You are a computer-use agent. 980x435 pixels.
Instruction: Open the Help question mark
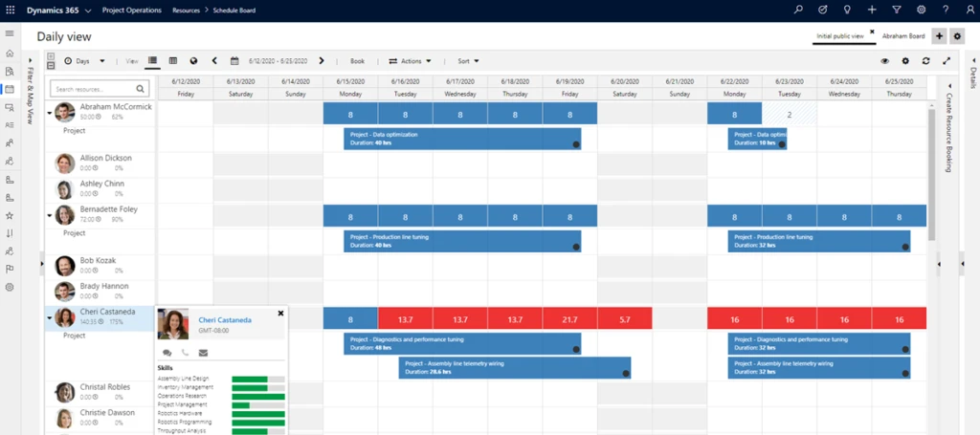click(946, 10)
